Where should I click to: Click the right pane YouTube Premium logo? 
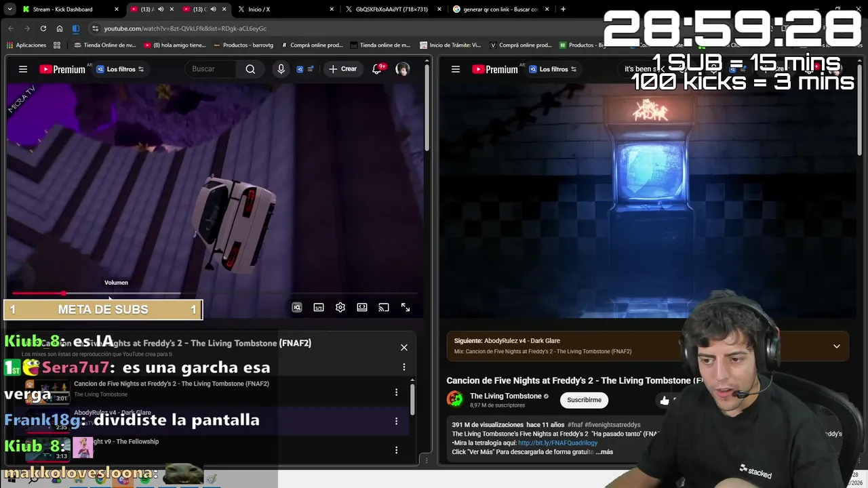[x=494, y=69]
